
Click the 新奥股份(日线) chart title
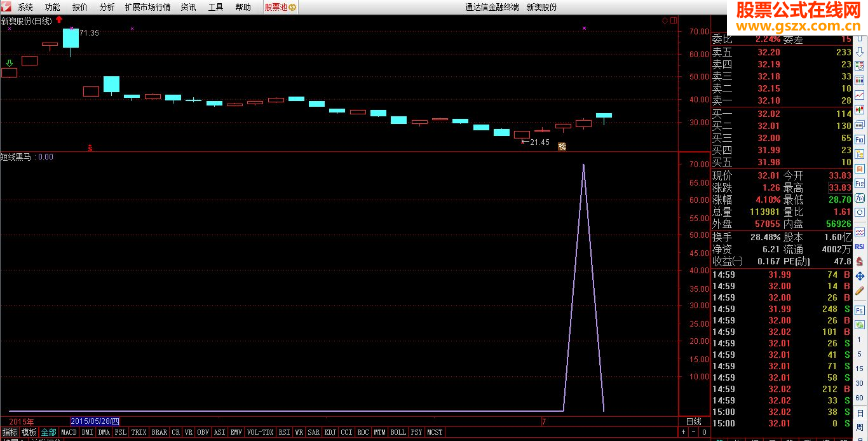[x=27, y=21]
